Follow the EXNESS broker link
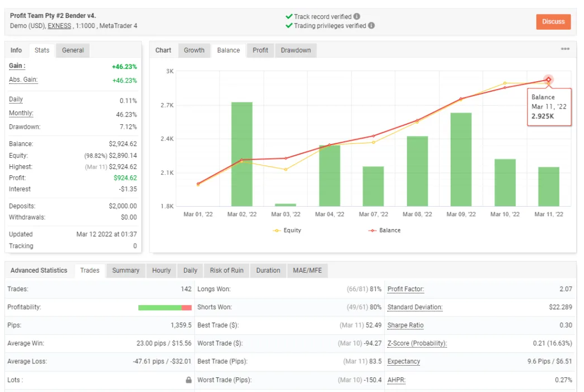This screenshot has width=584, height=392. click(59, 26)
